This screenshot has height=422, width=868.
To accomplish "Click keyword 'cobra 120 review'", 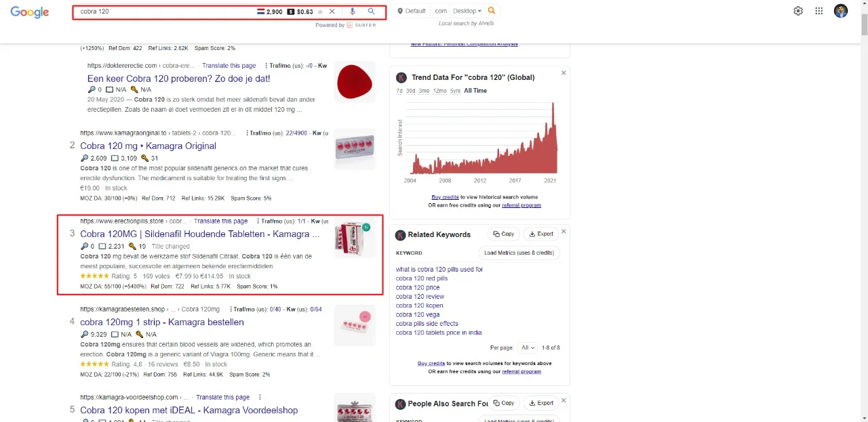I will coord(420,297).
